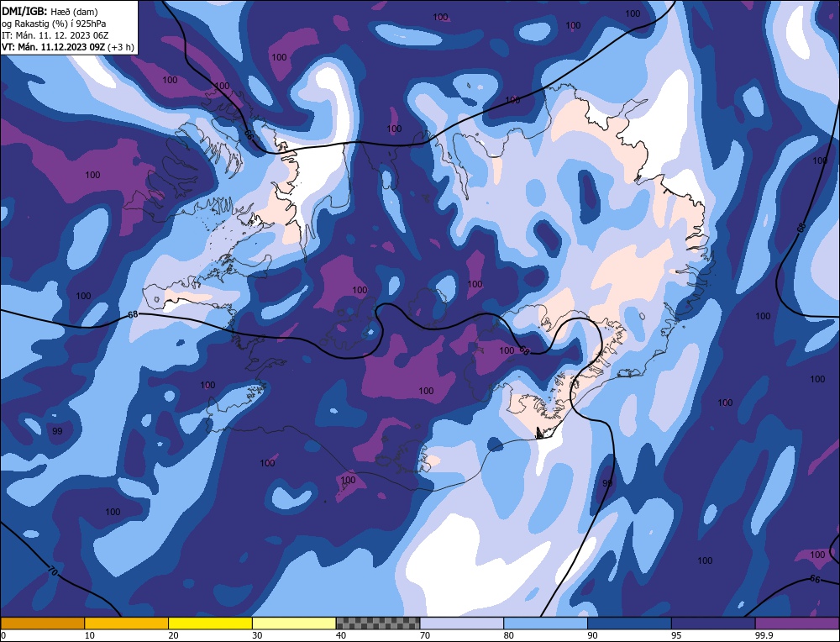
Task: Click the '10' legend scale value
Action: pyautogui.click(x=90, y=635)
